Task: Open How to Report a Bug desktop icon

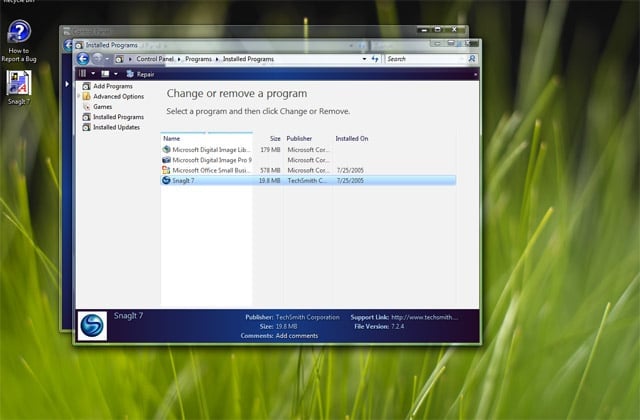Action: [19, 41]
